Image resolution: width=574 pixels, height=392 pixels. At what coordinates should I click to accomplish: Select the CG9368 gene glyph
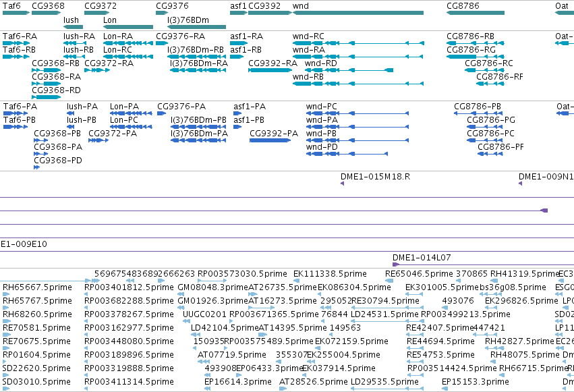click(x=46, y=13)
